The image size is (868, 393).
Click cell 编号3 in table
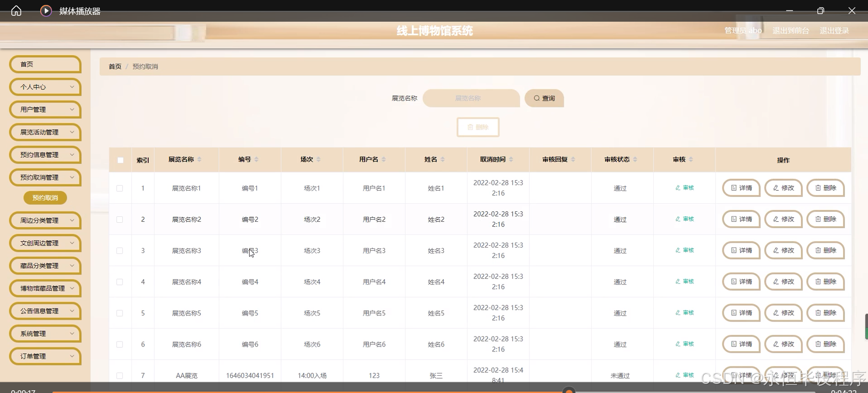(x=250, y=251)
